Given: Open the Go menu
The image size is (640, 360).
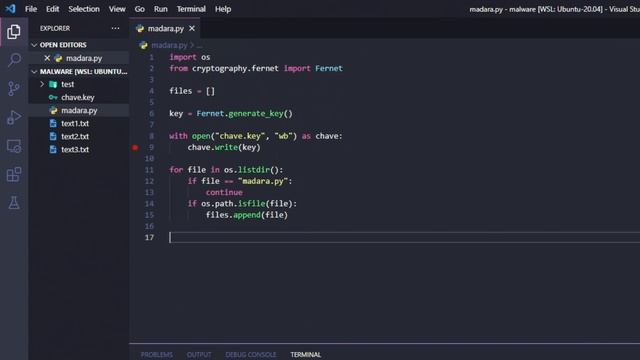Looking at the screenshot, I should [140, 9].
